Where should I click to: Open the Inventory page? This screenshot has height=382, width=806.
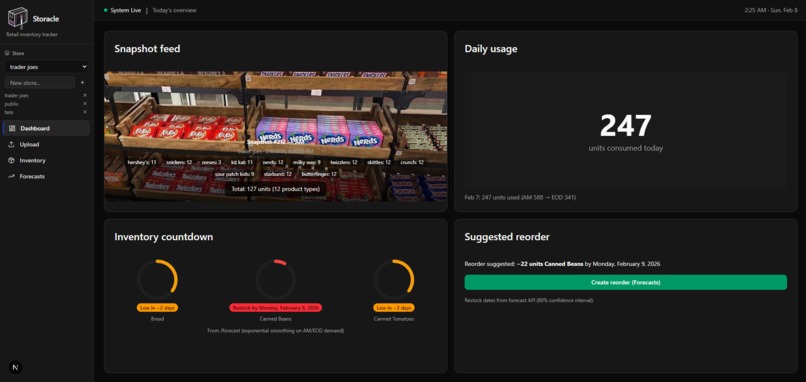click(47, 160)
